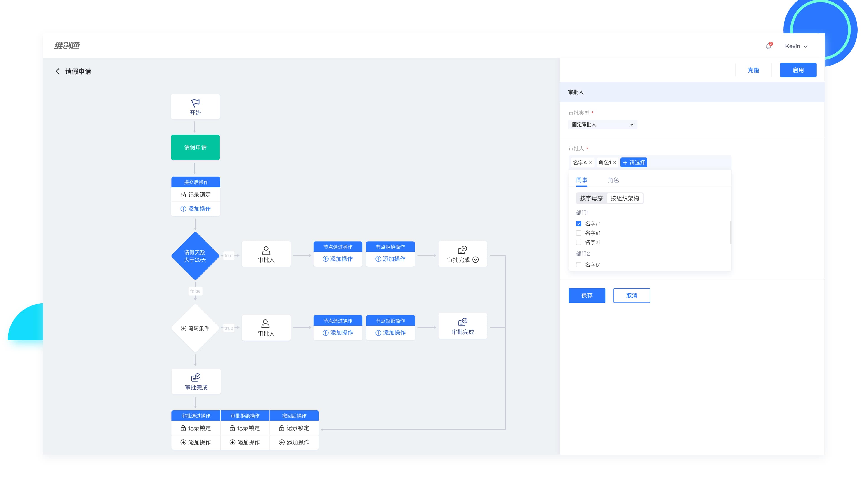This screenshot has height=488, width=868.
Task: Expand the Kevin user menu
Action: point(797,46)
